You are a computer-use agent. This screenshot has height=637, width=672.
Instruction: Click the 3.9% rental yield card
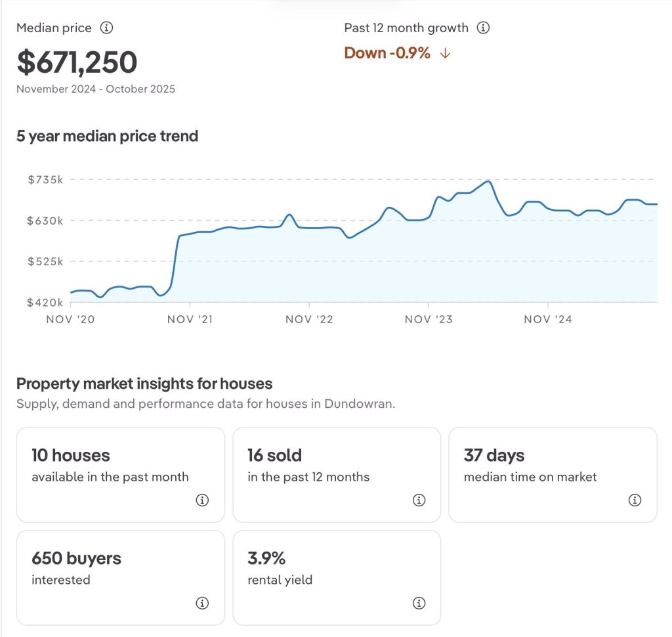[336, 577]
